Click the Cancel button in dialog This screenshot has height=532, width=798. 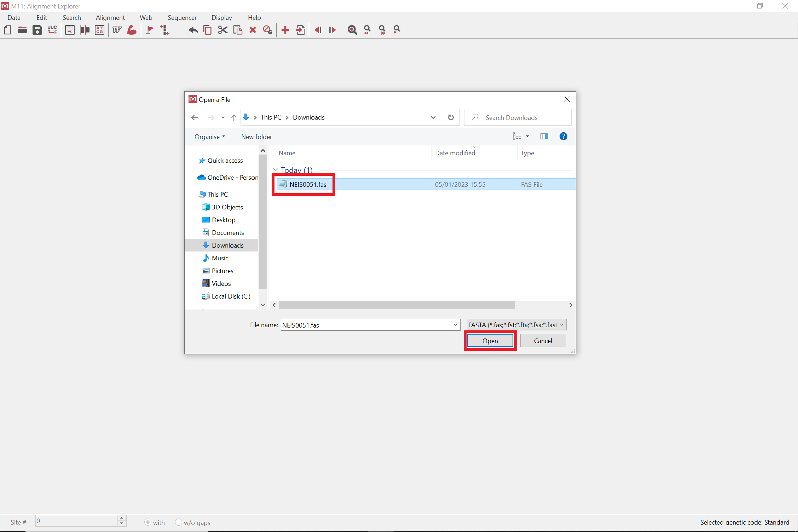(543, 341)
